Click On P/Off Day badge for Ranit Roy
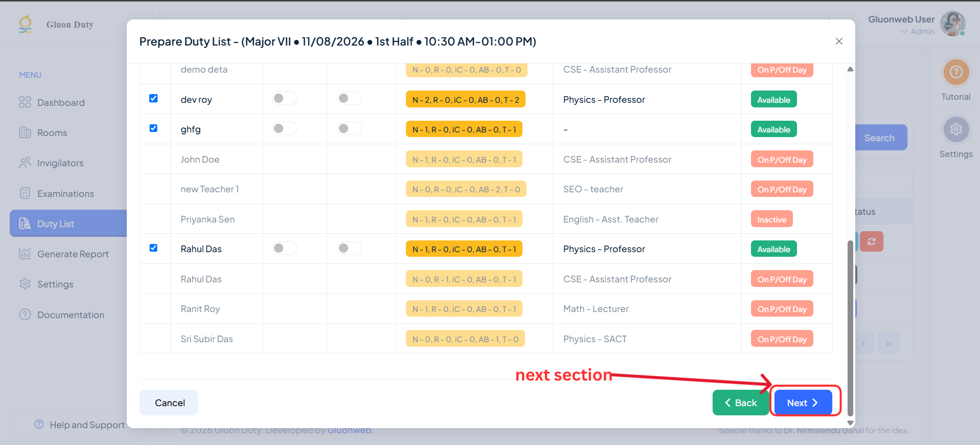This screenshot has height=445, width=980. click(782, 309)
